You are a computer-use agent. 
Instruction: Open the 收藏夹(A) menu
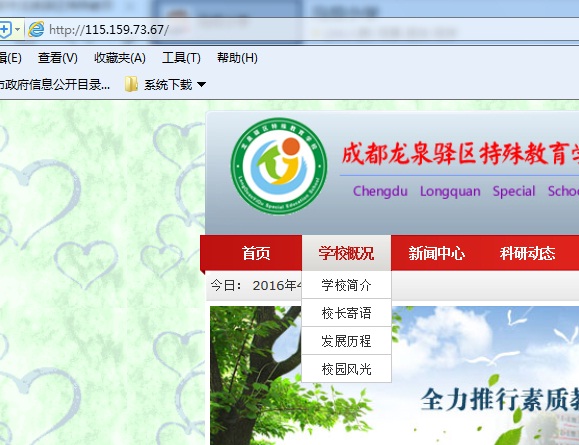click(x=120, y=58)
